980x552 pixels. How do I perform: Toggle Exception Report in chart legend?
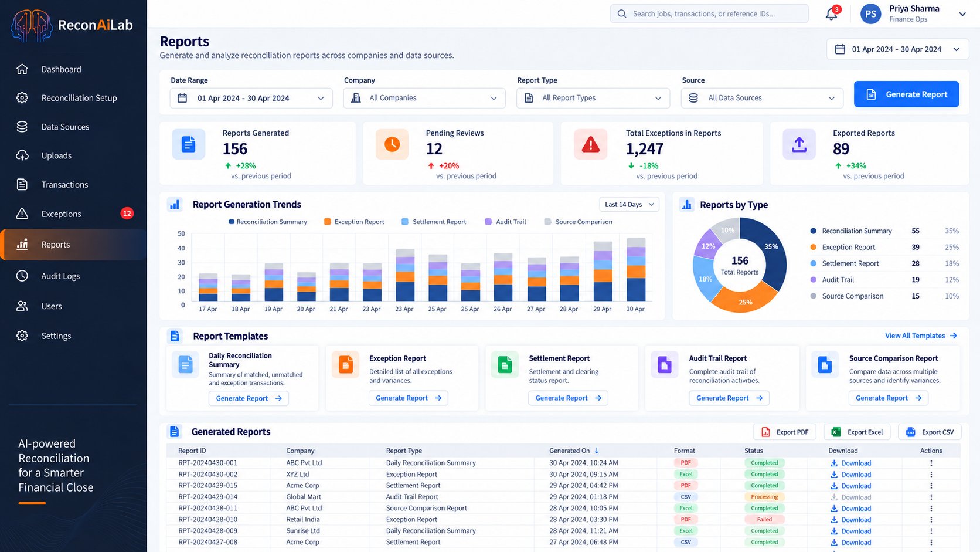(x=354, y=222)
